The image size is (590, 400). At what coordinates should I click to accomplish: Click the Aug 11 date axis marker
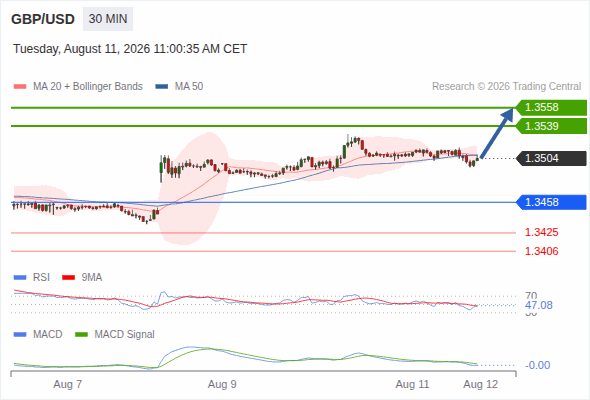tap(412, 384)
